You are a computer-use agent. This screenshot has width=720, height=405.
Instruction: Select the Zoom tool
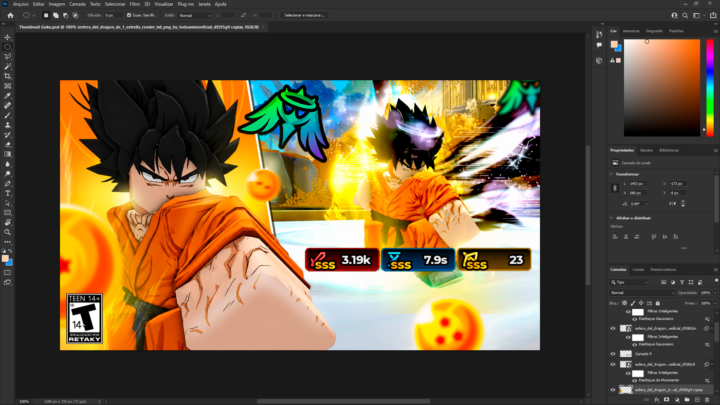coord(7,232)
